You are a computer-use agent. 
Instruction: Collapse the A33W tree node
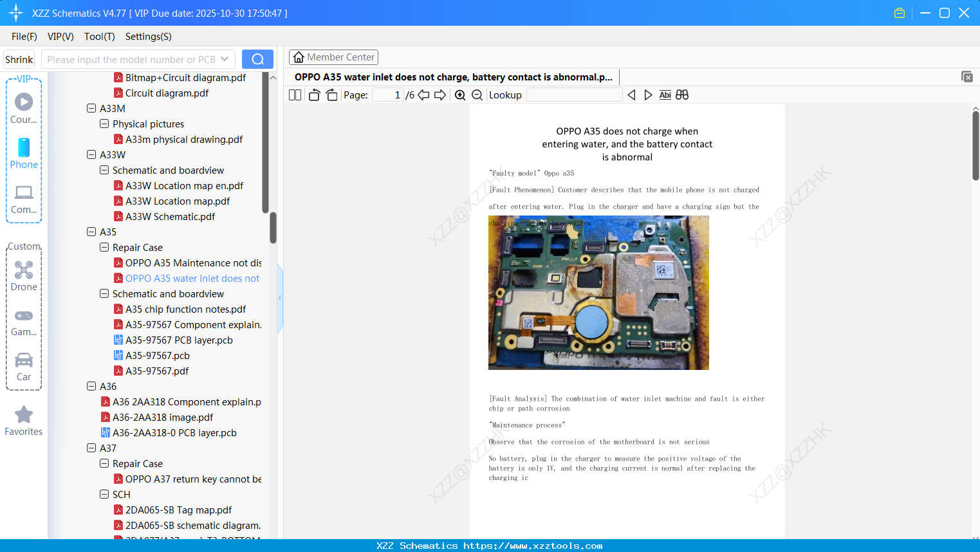click(x=91, y=154)
